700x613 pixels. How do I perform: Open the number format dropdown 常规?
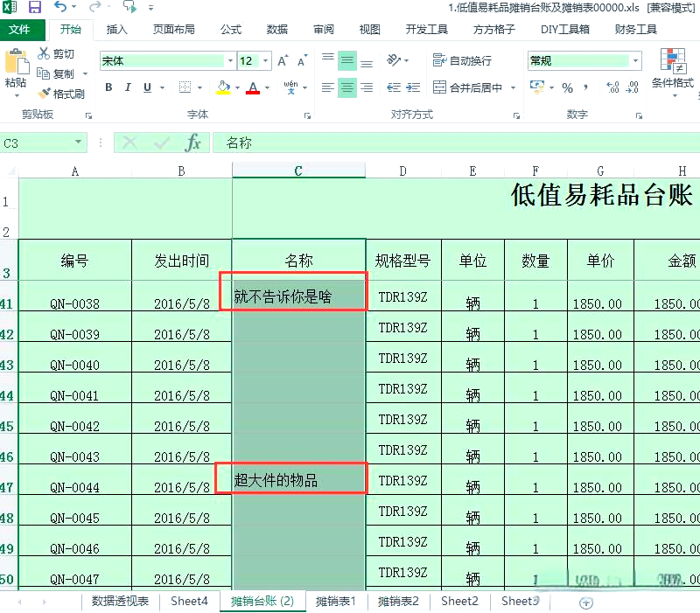point(636,60)
